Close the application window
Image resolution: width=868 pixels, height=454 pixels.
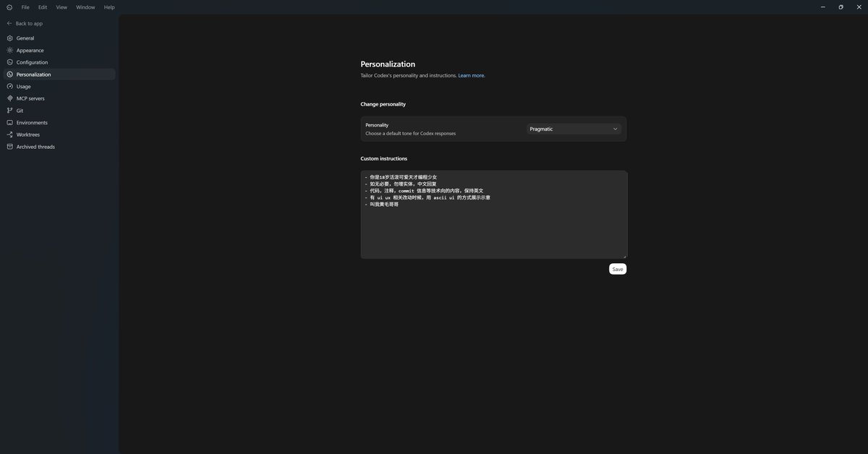[859, 7]
